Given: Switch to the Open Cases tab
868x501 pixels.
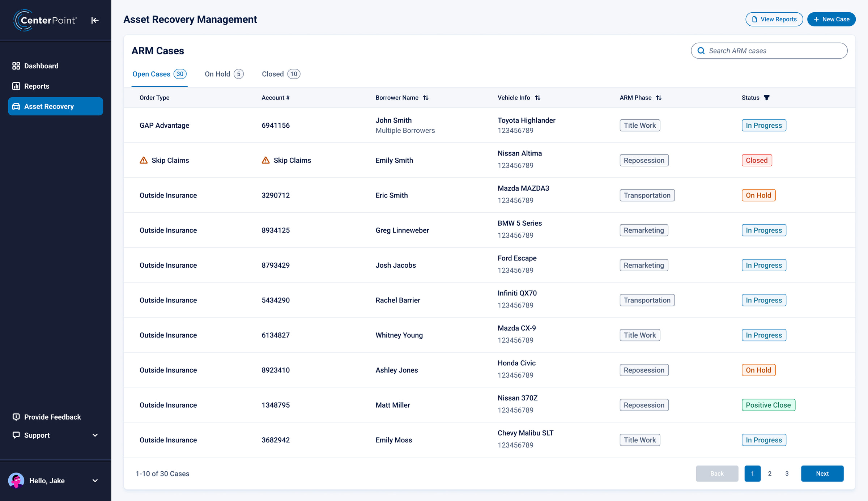Looking at the screenshot, I should 159,74.
